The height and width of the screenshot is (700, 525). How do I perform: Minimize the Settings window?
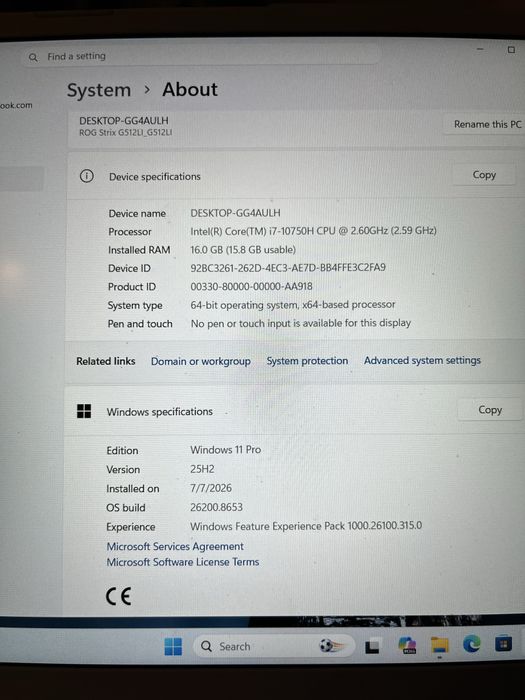coord(480,49)
